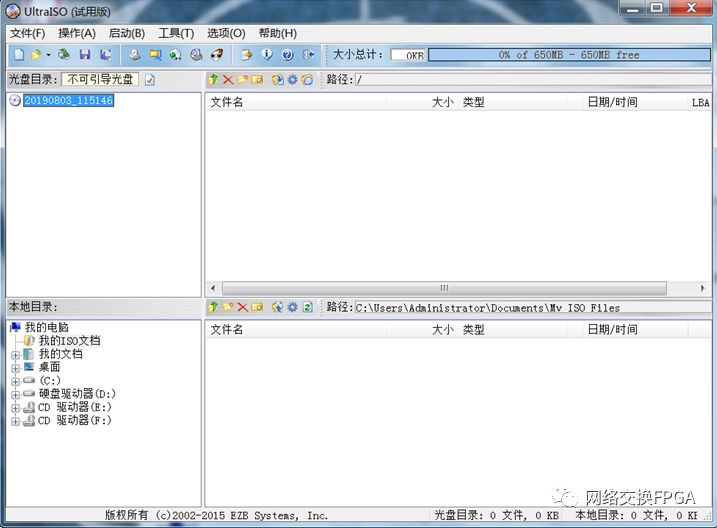The width and height of the screenshot is (717, 528).
Task: Sort disc list by 大小 column
Action: click(x=422, y=102)
